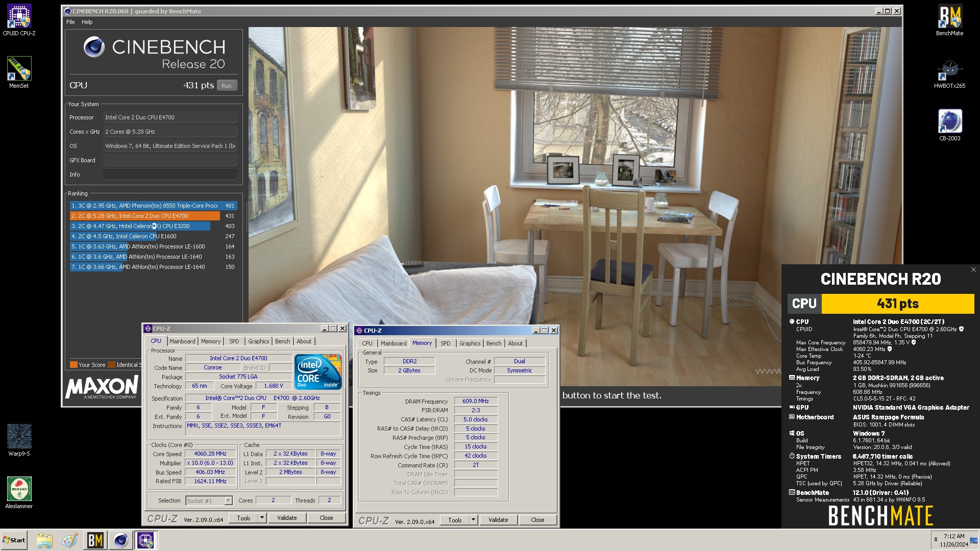Viewport: 980px width, 551px height.
Task: Switch to Graphics tab in right CPU-Z window
Action: [470, 343]
